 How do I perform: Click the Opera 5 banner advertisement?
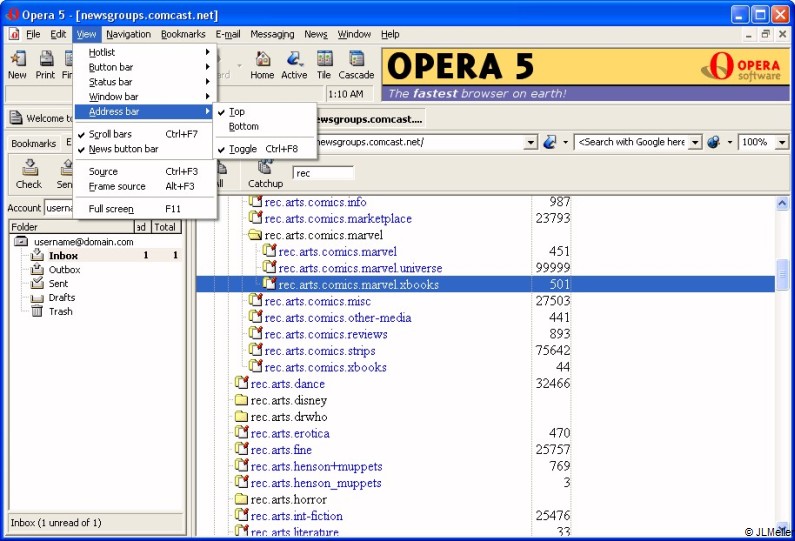point(585,75)
